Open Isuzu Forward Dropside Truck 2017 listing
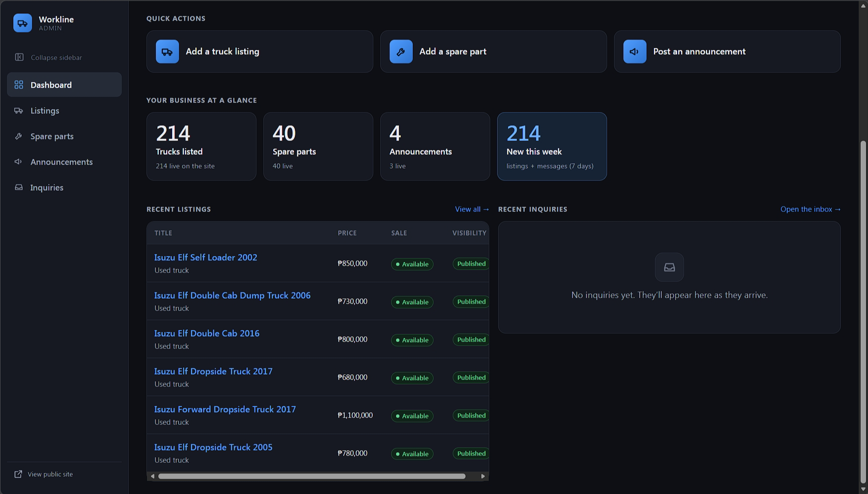This screenshot has height=494, width=868. (x=225, y=409)
